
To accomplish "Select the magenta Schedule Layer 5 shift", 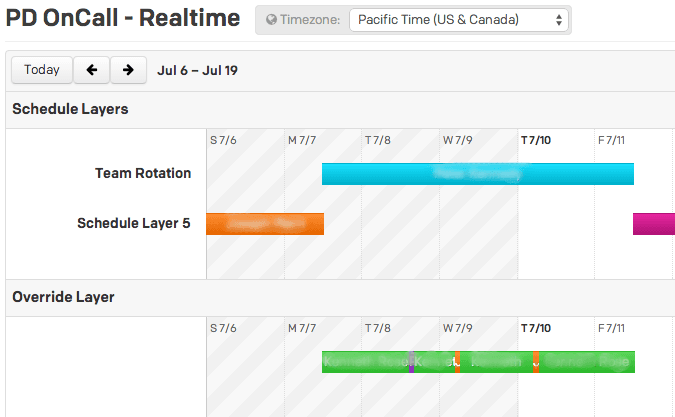I will 654,224.
